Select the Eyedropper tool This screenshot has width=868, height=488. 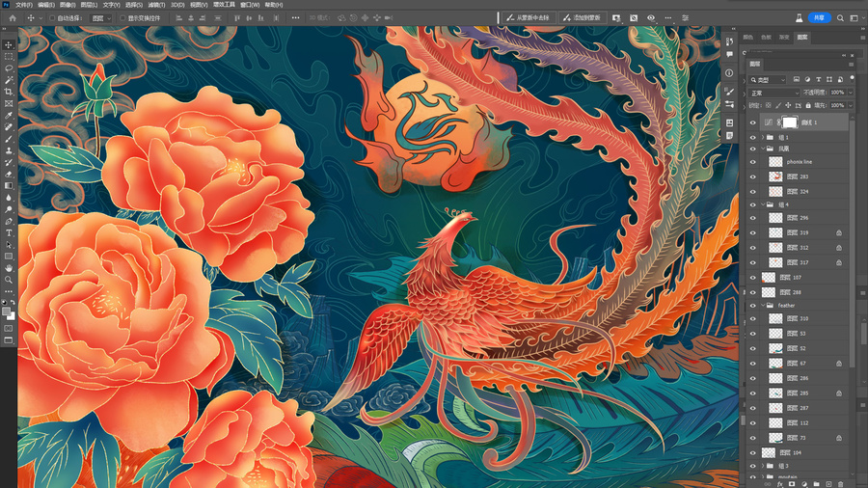click(9, 115)
